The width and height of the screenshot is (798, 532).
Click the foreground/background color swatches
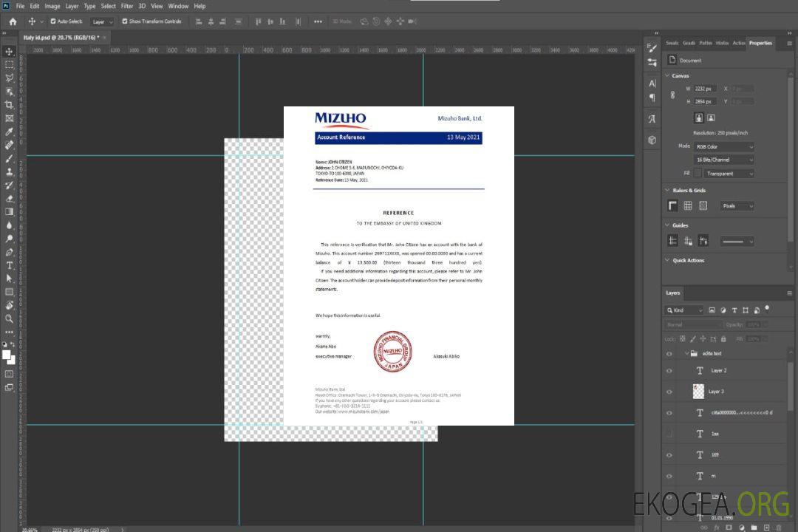click(x=9, y=358)
